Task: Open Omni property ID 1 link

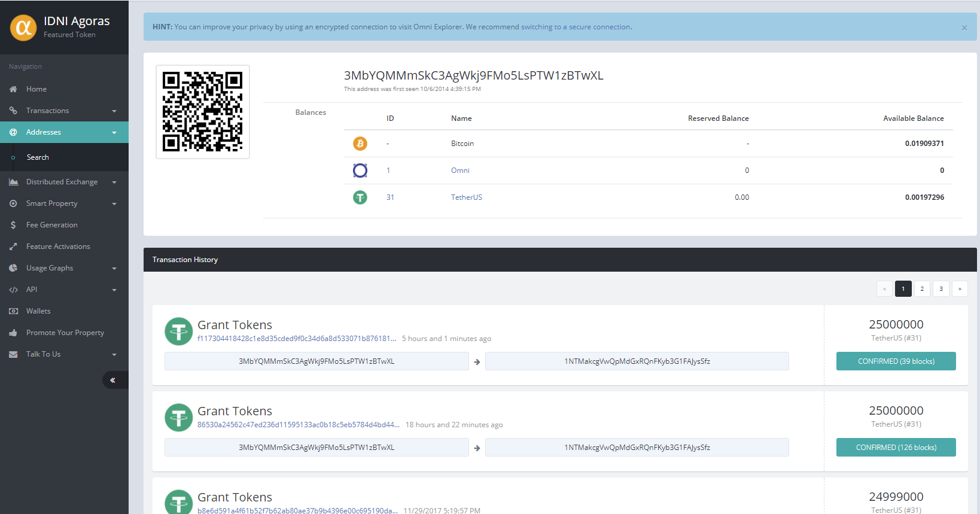Action: pyautogui.click(x=388, y=171)
